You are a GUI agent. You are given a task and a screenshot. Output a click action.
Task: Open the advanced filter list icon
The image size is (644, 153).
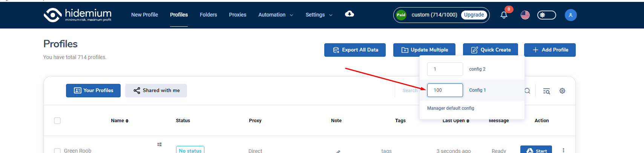pyautogui.click(x=546, y=91)
